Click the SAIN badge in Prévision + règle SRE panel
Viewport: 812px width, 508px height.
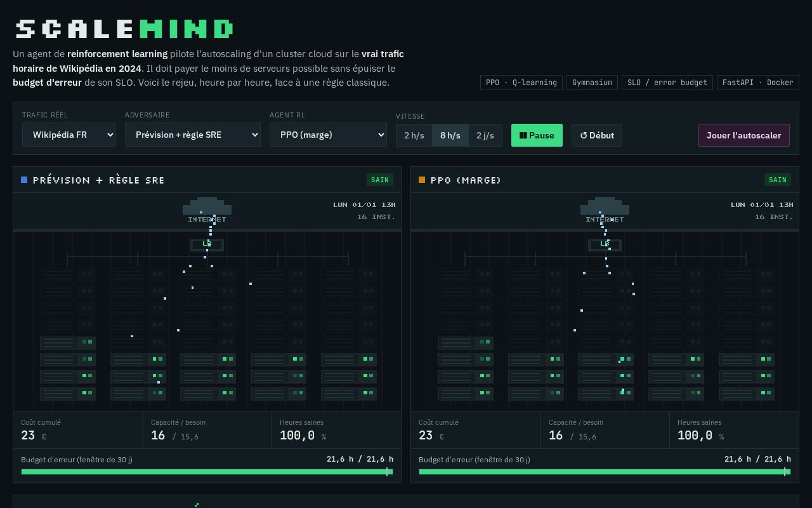point(380,180)
